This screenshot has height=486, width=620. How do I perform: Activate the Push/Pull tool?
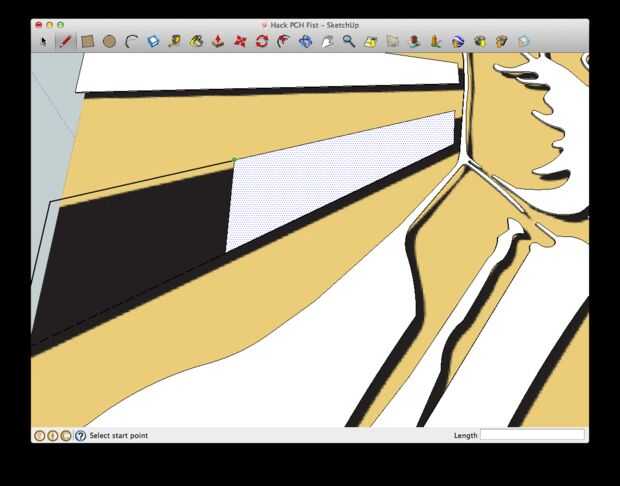coord(218,41)
